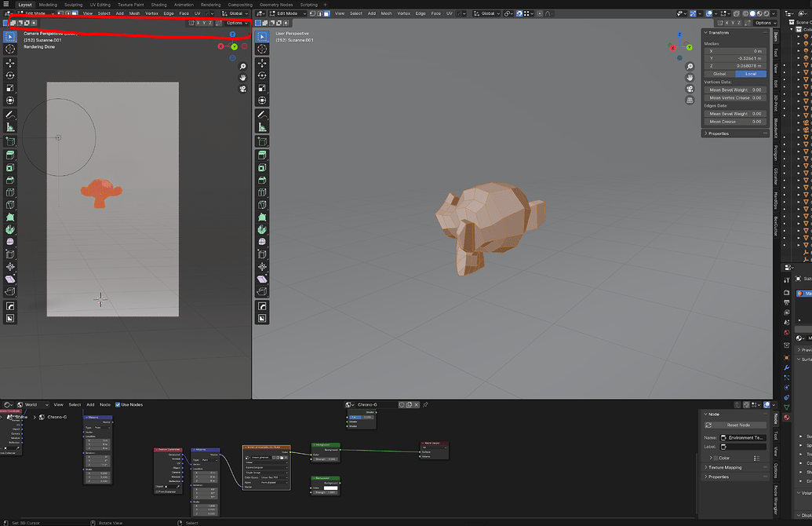Select the Move tool in left camera viewport
This screenshot has width=812, height=526.
pyautogui.click(x=10, y=64)
